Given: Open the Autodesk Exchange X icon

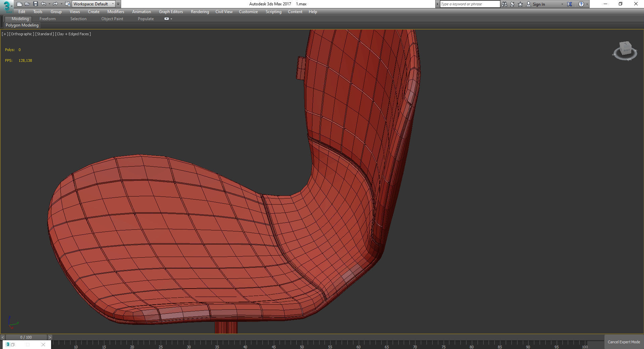Looking at the screenshot, I should point(569,4).
